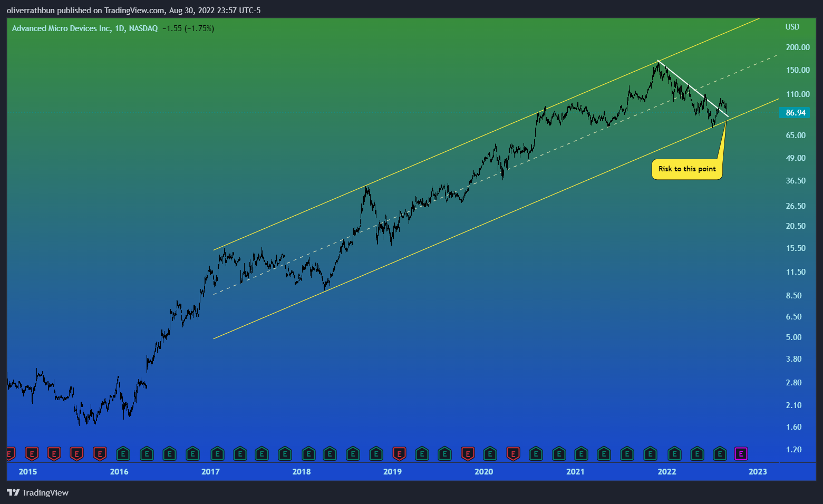823x504 pixels.
Task: Click the '6.50' price axis label
Action: (x=793, y=317)
